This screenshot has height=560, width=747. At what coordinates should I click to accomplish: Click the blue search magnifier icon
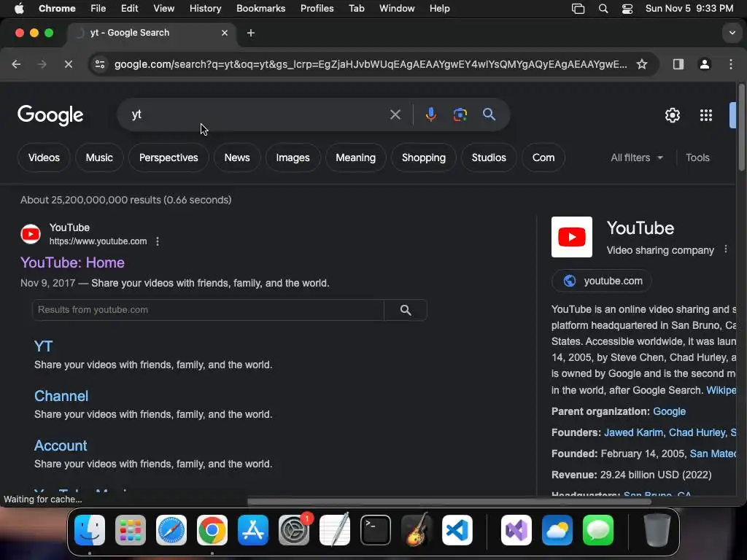pyautogui.click(x=489, y=114)
